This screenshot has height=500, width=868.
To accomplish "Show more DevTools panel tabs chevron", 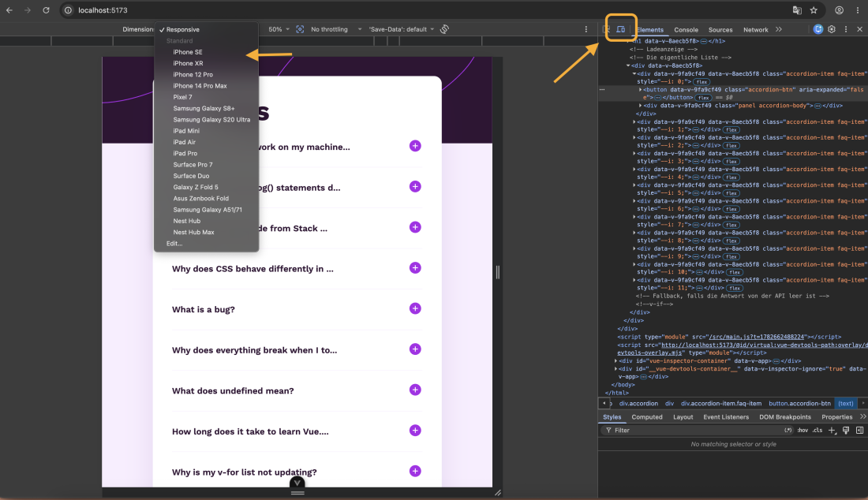I will pyautogui.click(x=779, y=29).
